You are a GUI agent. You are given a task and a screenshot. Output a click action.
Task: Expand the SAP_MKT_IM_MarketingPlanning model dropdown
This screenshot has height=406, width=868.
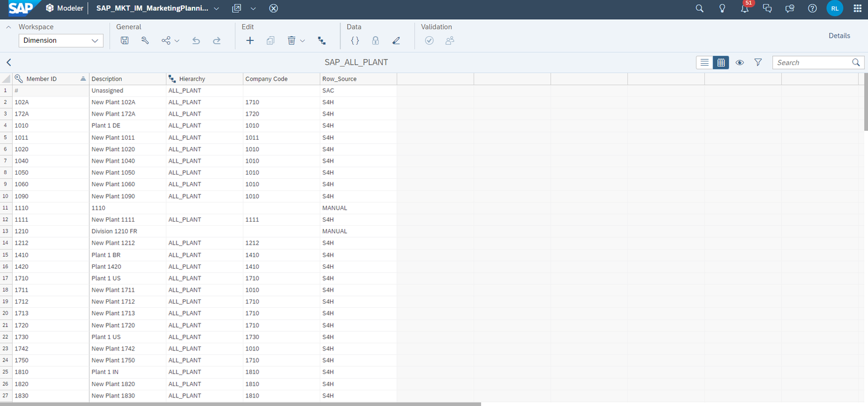(217, 8)
